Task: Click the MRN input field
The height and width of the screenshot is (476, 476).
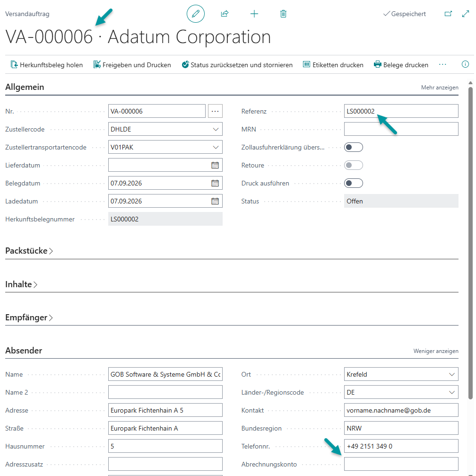Action: (x=401, y=129)
